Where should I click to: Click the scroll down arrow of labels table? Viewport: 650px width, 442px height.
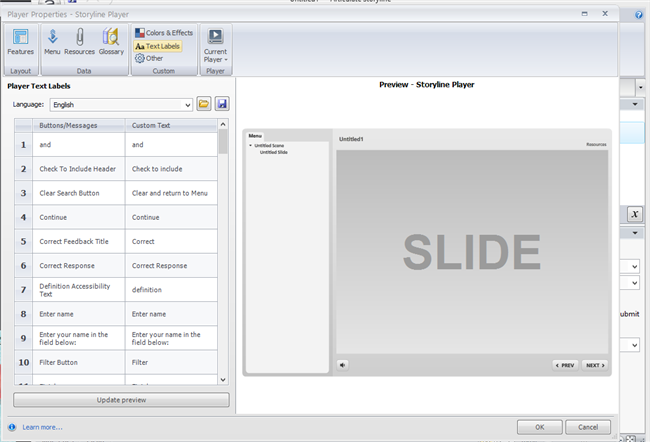223,380
